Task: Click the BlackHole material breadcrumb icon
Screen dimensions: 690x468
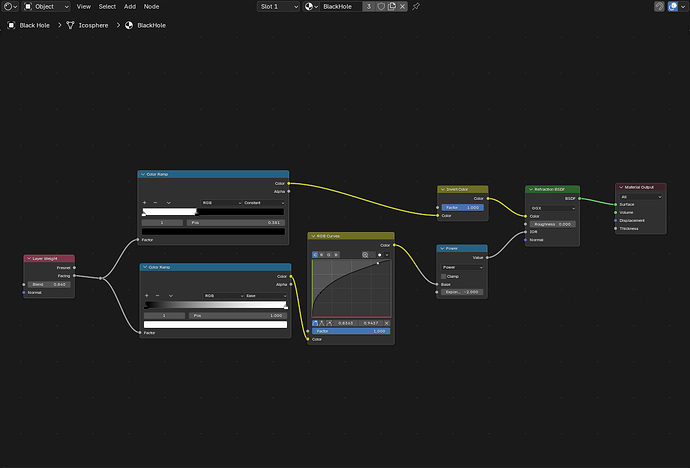Action: click(129, 25)
